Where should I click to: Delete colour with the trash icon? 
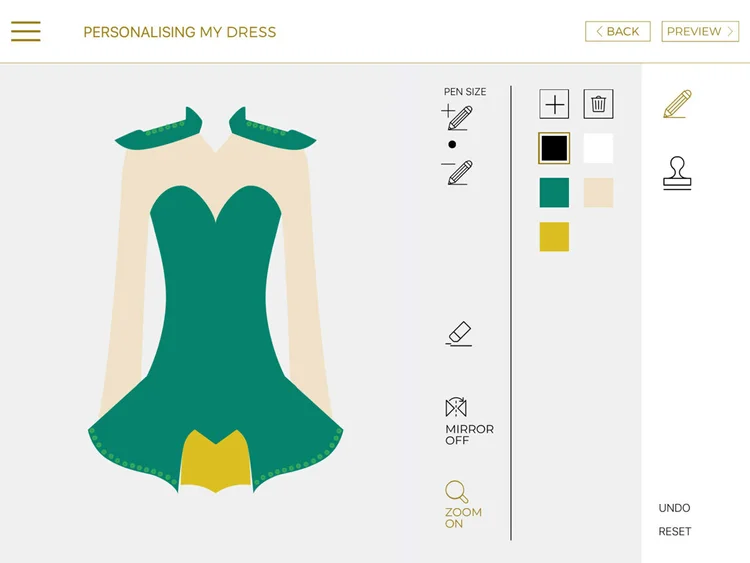(x=598, y=104)
